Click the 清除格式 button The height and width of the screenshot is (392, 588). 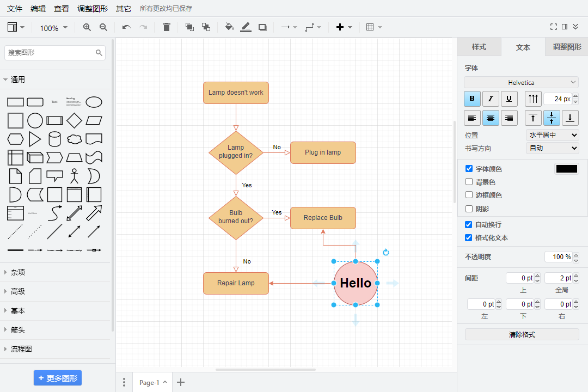coord(522,335)
